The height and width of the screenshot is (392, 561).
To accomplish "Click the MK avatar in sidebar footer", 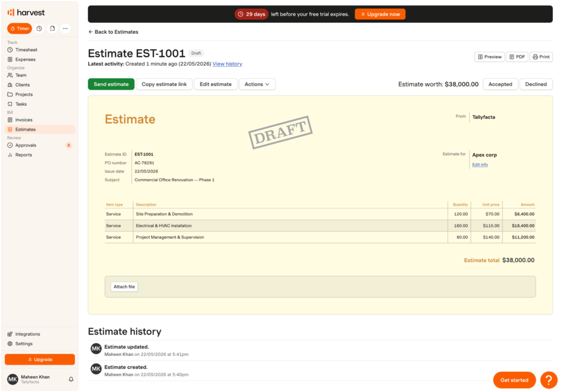I will (13, 379).
